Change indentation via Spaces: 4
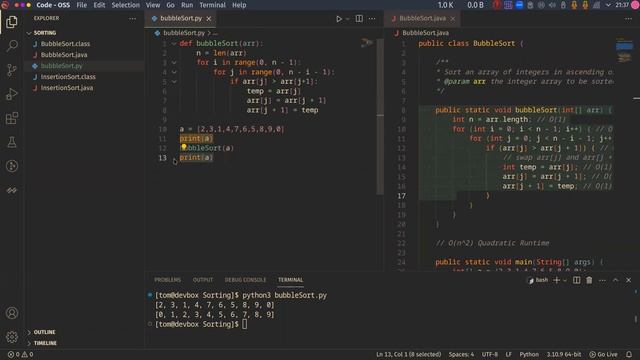Screen dimensions: 640x360 click(461, 354)
